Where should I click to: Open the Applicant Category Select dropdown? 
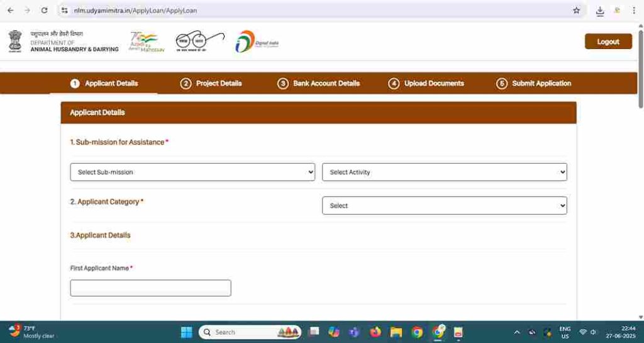pos(444,206)
